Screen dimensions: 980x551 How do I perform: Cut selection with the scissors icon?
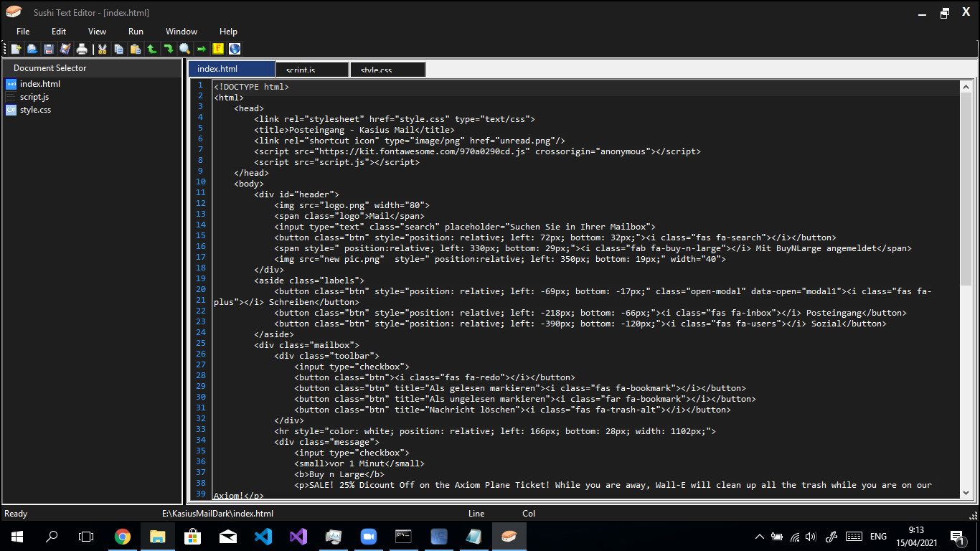pos(102,49)
